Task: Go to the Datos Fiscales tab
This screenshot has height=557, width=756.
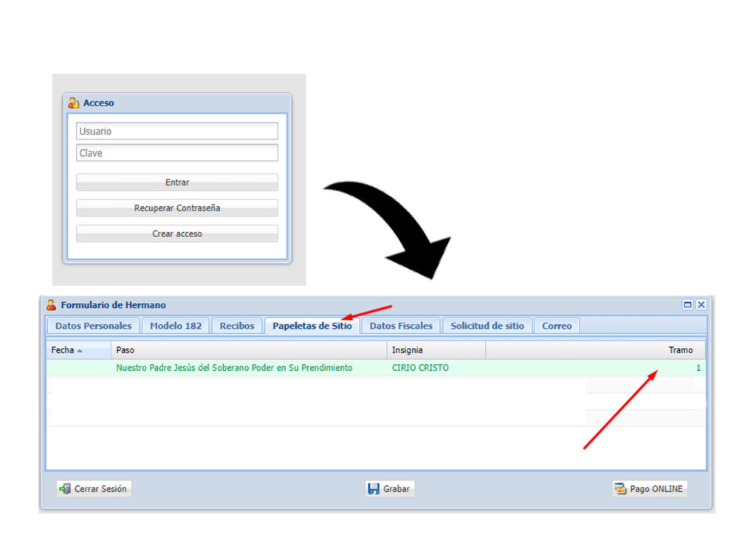Action: coord(401,326)
